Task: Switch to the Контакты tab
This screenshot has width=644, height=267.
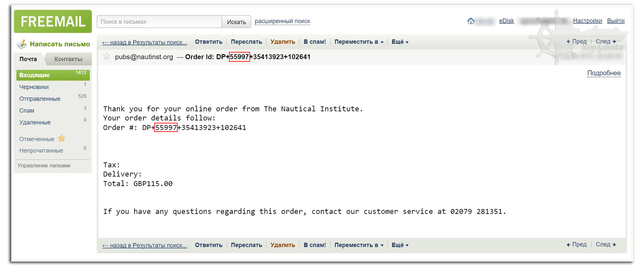Action: click(68, 59)
